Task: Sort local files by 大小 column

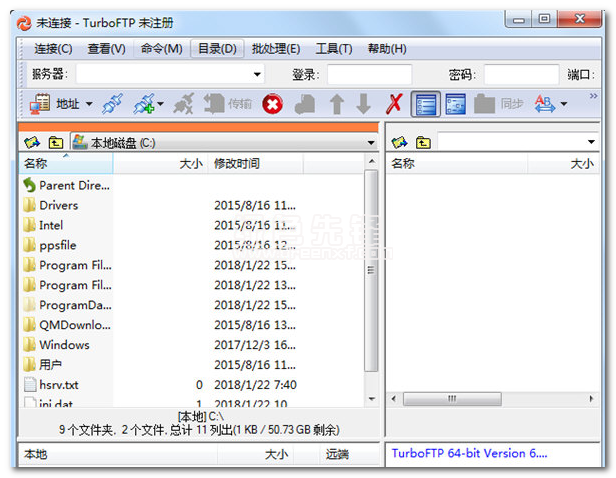Action: (160, 163)
